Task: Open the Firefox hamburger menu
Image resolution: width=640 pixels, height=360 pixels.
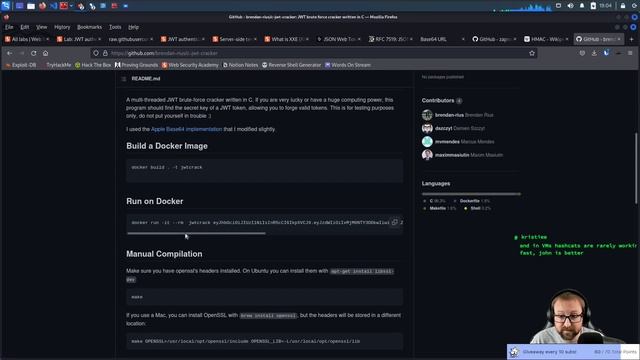Action: pyautogui.click(x=630, y=53)
